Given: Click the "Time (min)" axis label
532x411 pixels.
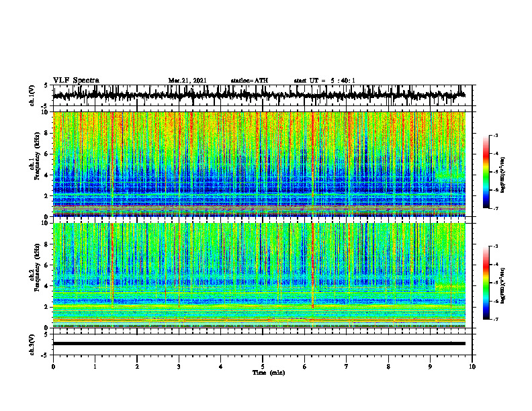Looking at the screenshot, I should pyautogui.click(x=269, y=373).
